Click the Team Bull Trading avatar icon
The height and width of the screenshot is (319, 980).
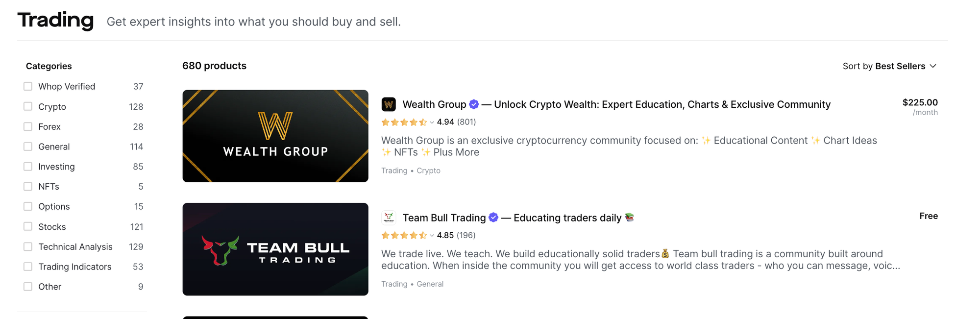389,218
